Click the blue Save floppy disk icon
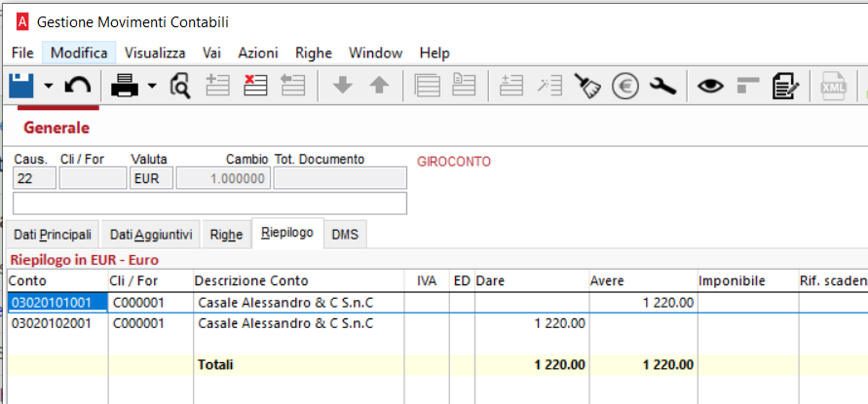868x404 pixels. tap(21, 86)
